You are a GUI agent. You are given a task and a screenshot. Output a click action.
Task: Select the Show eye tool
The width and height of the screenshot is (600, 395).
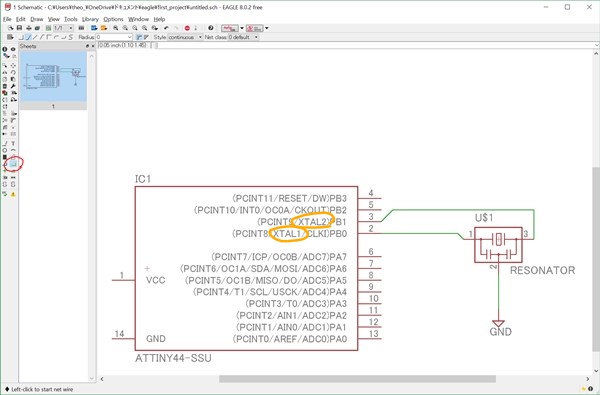[13, 49]
